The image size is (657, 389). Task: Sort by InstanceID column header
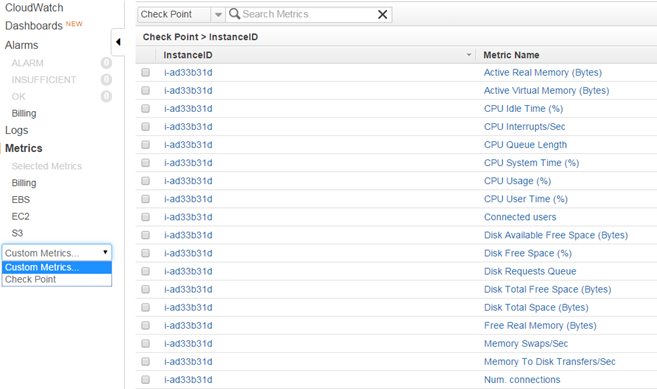(188, 55)
